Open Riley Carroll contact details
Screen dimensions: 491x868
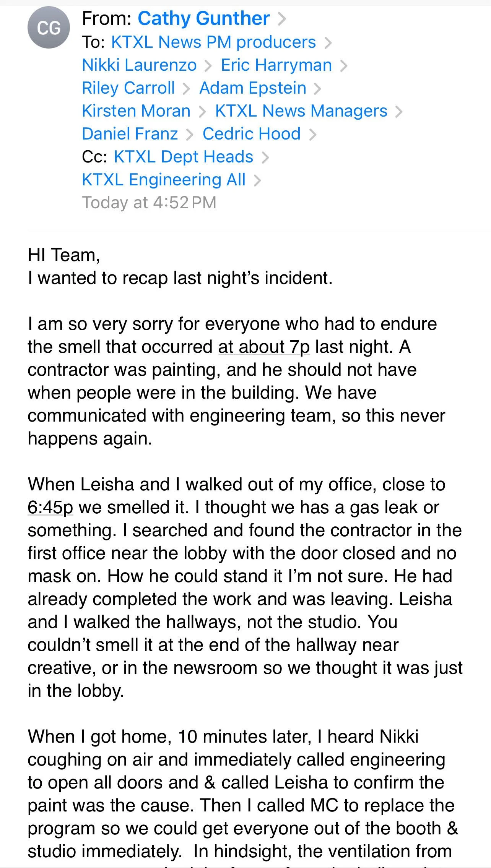point(128,88)
